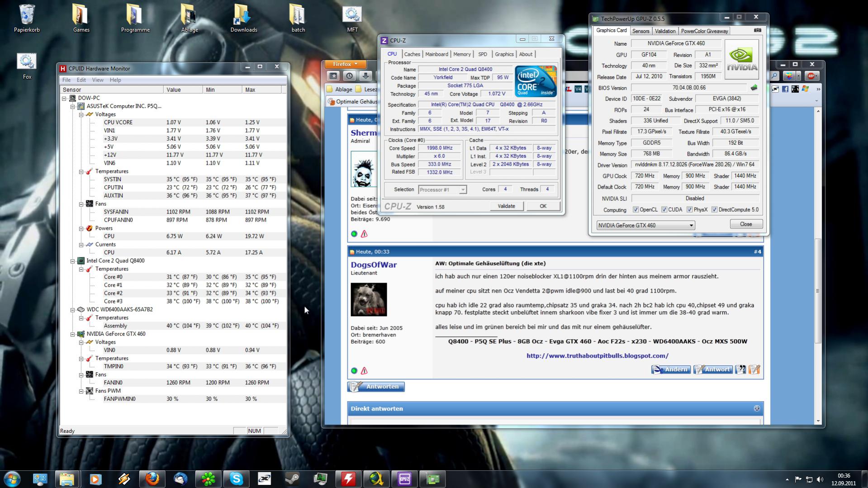Collapse the Intel Core 2 Quad Q8400 node
868x488 pixels.
(72, 261)
